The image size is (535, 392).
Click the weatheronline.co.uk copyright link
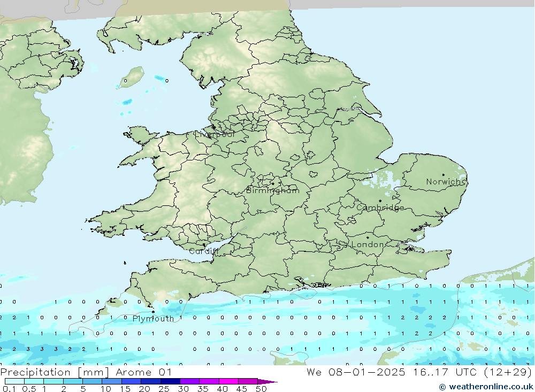[x=486, y=387]
